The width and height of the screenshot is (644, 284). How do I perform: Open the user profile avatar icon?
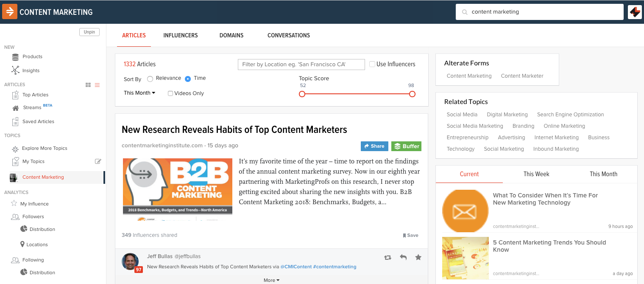635,12
